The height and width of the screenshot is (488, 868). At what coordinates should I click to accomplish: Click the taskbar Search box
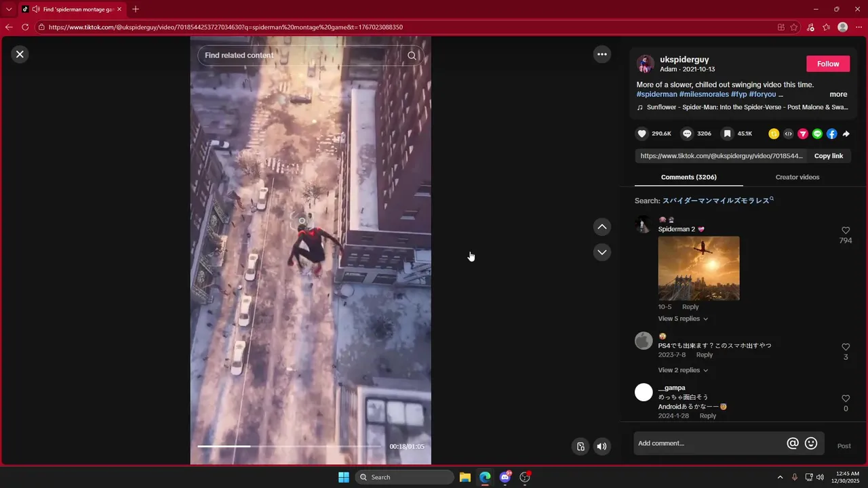405,477
